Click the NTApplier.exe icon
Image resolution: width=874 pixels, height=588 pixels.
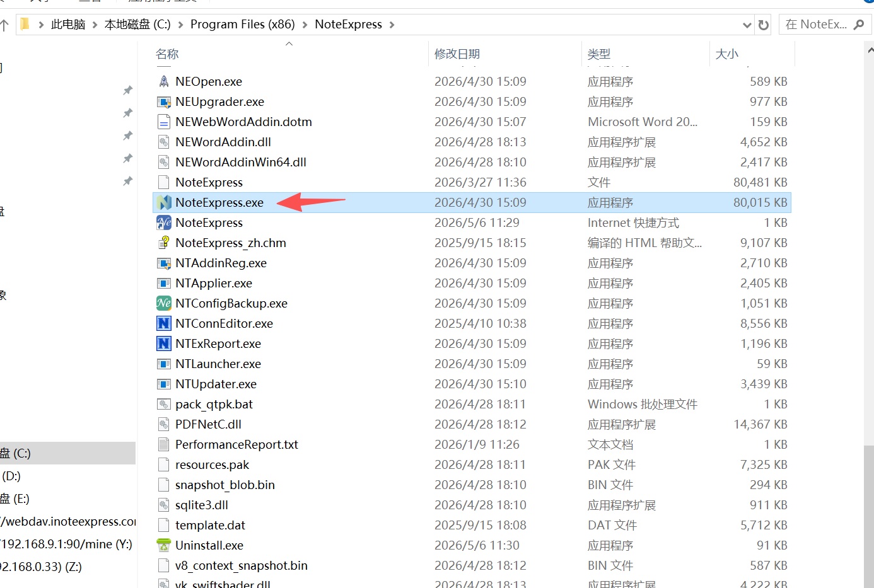(164, 283)
